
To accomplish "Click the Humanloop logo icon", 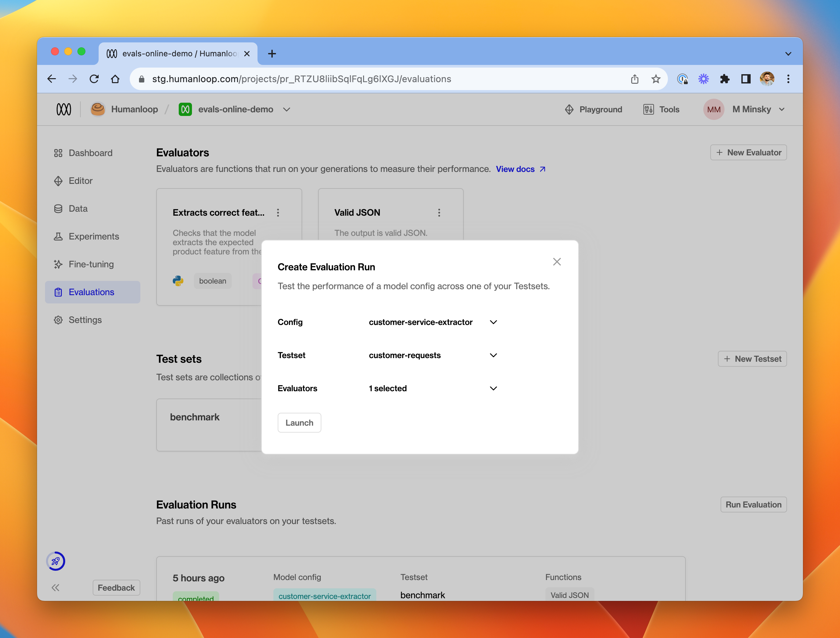I will [64, 109].
